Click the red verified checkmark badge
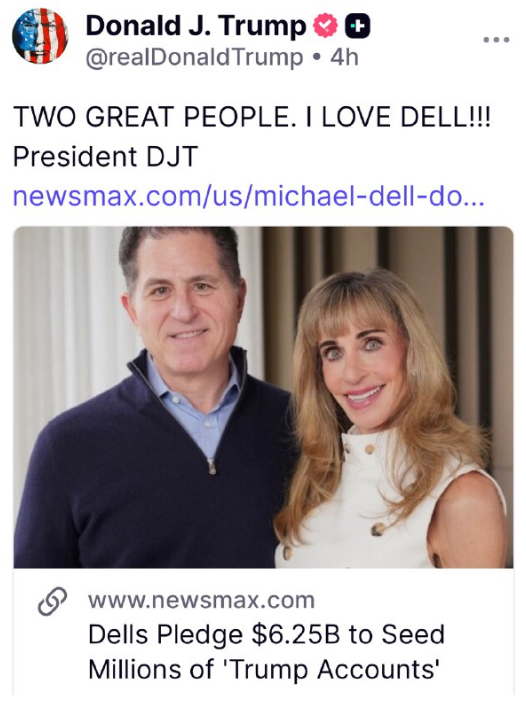The width and height of the screenshot is (526, 701). pyautogui.click(x=325, y=25)
